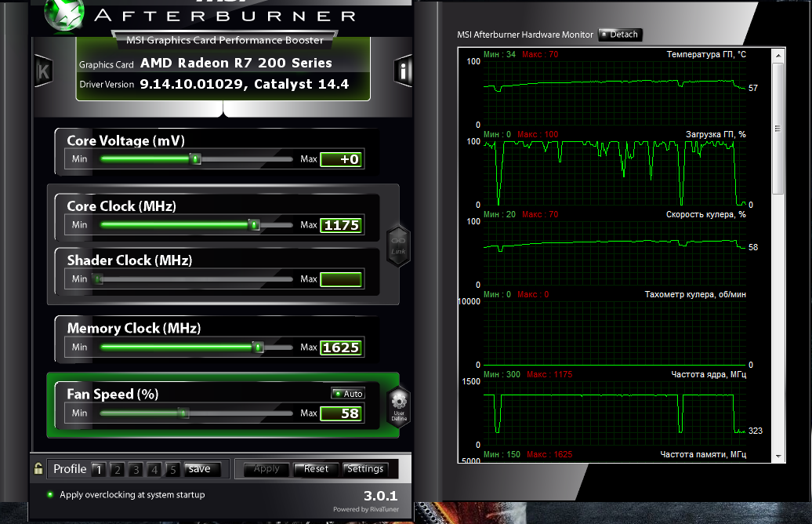Select profile slot 1
This screenshot has width=812, height=524.
pos(99,470)
